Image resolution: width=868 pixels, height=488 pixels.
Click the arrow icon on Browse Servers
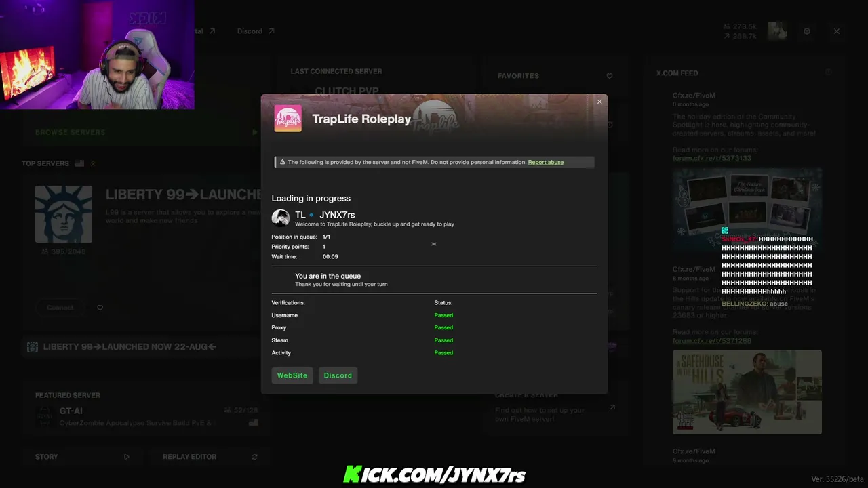pos(255,132)
